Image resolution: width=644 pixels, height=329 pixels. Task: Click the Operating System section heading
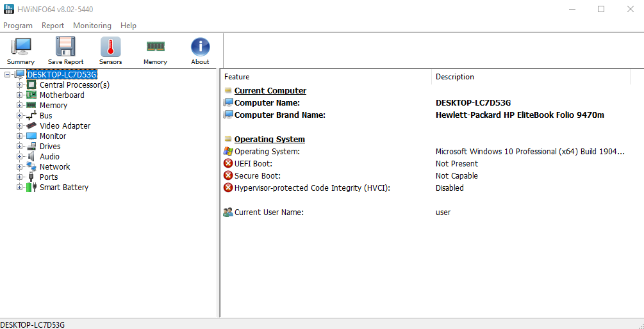click(269, 140)
